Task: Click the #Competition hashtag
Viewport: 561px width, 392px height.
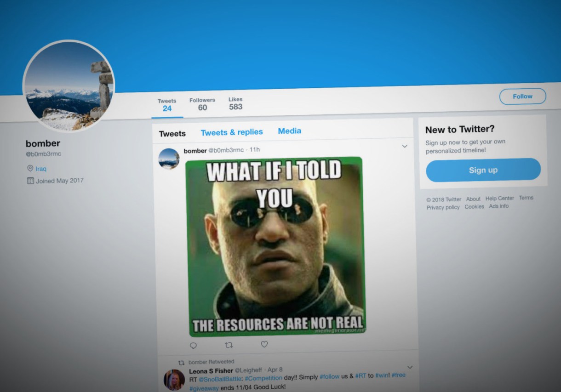Action: coord(263,378)
